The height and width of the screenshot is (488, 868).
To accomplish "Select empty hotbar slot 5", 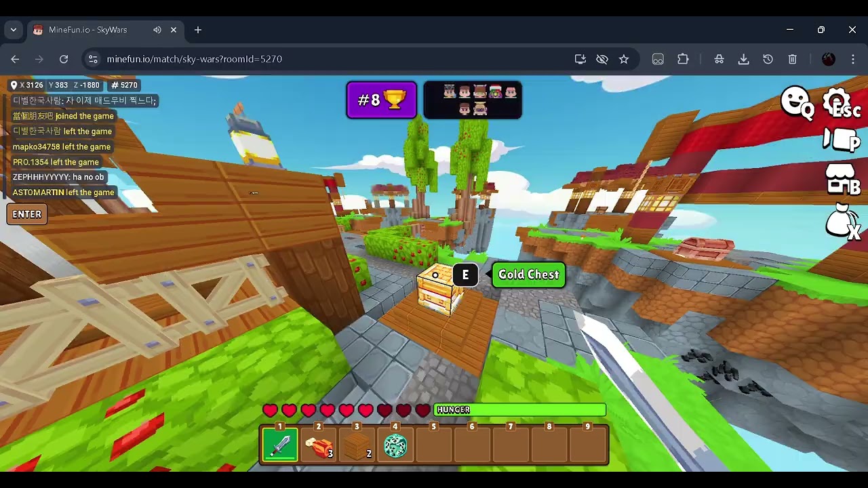I will tap(434, 445).
